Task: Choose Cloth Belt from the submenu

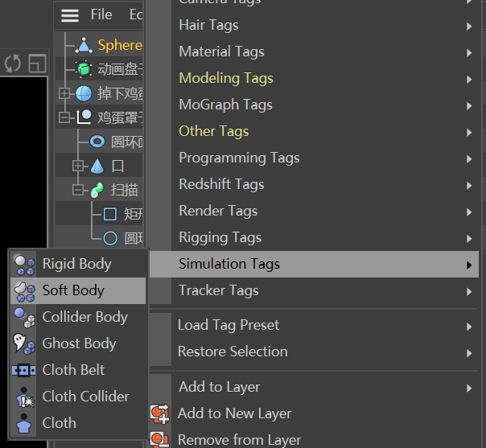Action: (x=78, y=370)
